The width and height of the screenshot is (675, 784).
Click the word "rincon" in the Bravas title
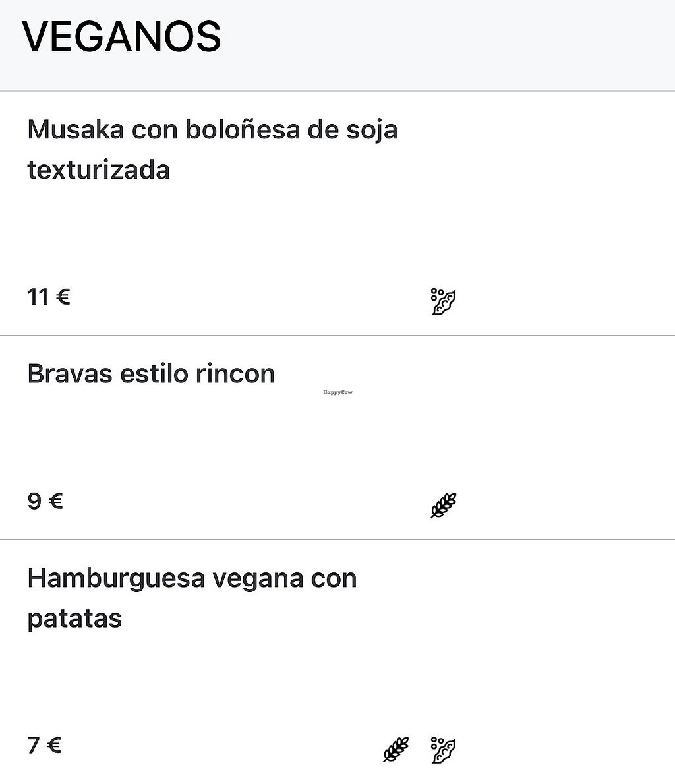click(235, 374)
